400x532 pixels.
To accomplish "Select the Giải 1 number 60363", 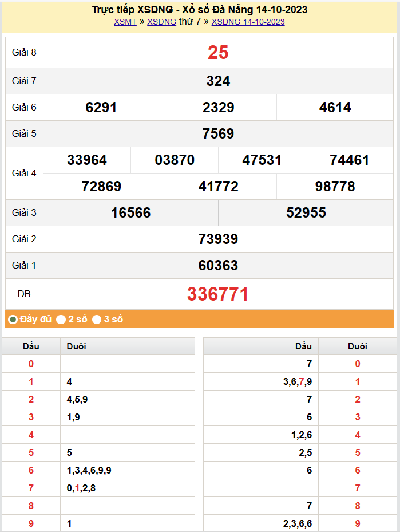I will click(x=218, y=266).
